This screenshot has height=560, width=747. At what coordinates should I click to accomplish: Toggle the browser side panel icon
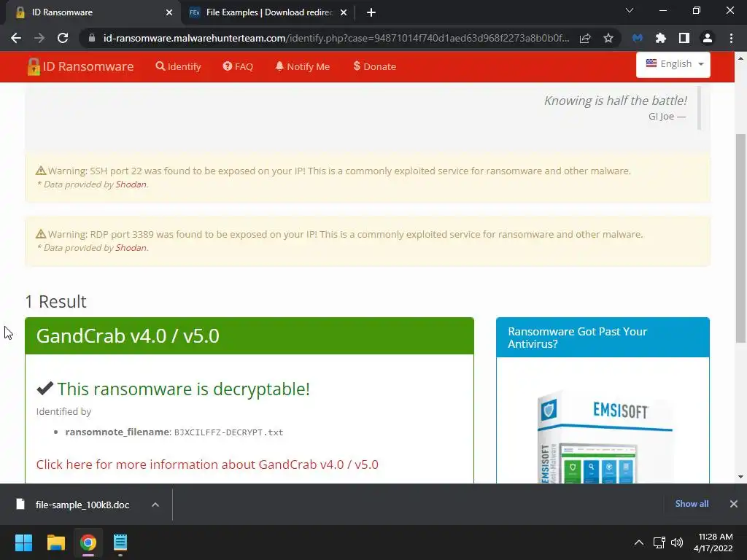click(684, 38)
